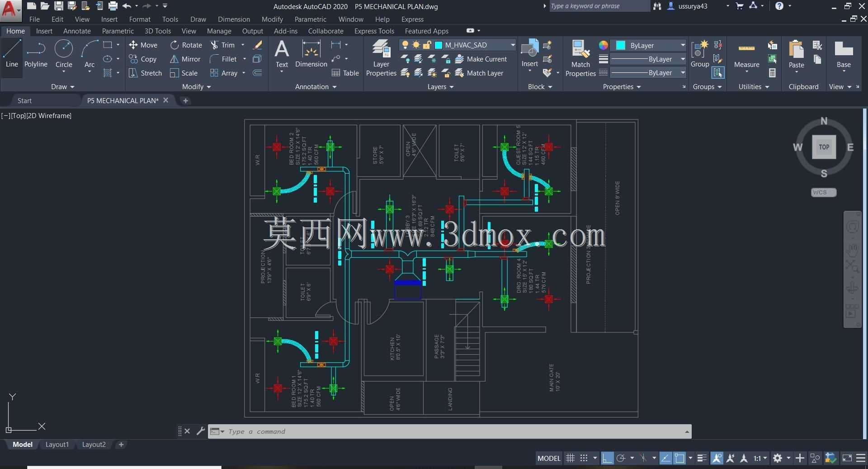Open Layer Properties manager

click(x=381, y=58)
